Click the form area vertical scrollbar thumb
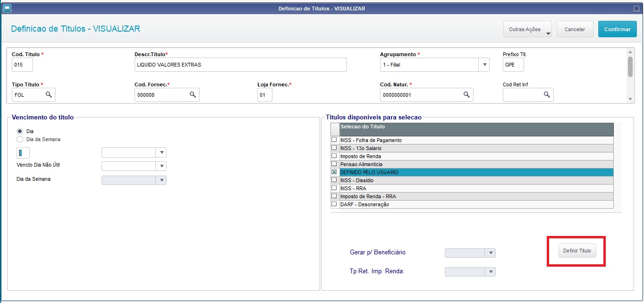 630,67
